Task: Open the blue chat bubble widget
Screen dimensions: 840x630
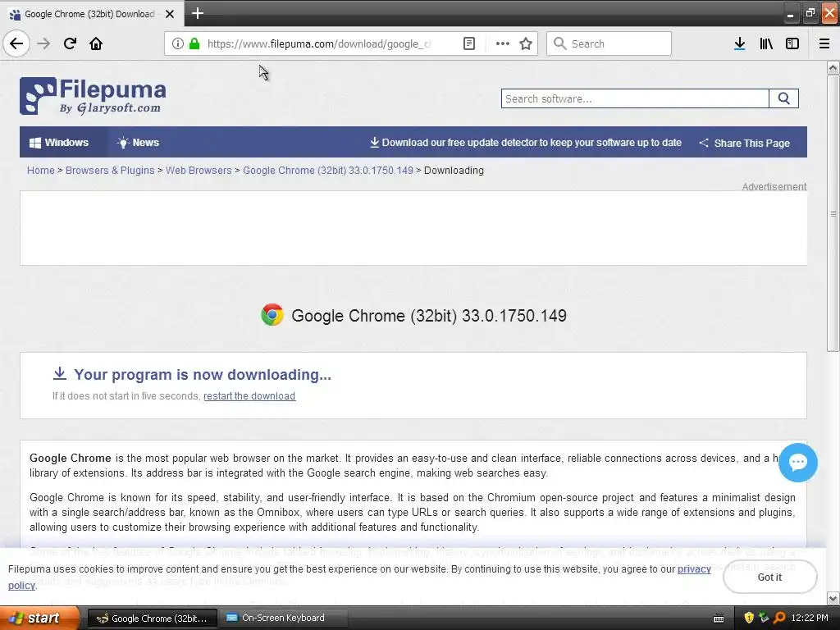Action: click(797, 463)
